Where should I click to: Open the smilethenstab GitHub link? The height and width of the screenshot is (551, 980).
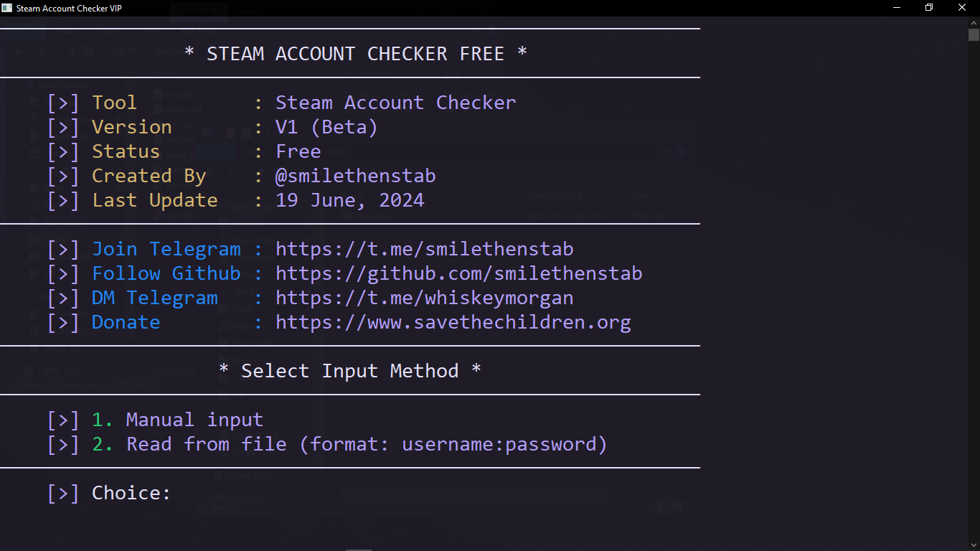click(x=459, y=273)
